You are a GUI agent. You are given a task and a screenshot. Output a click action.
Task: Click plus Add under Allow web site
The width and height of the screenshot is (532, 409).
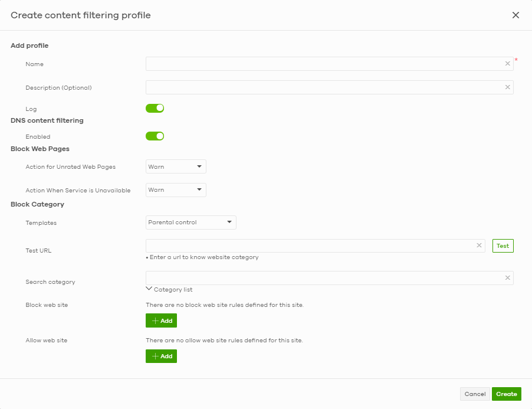161,356
